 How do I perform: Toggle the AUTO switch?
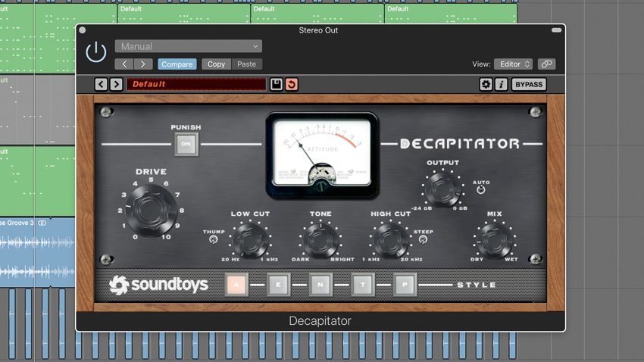480,189
